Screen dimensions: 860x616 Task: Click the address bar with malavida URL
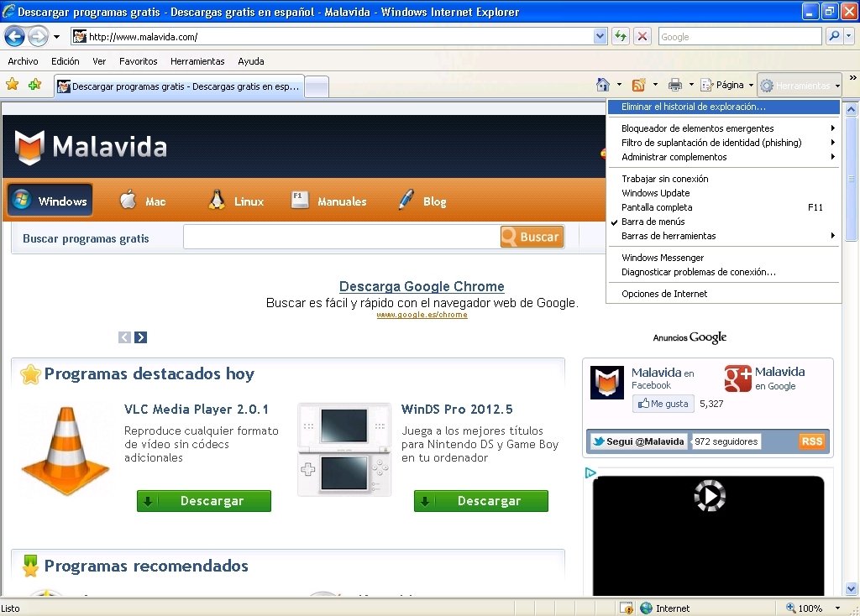tap(333, 37)
